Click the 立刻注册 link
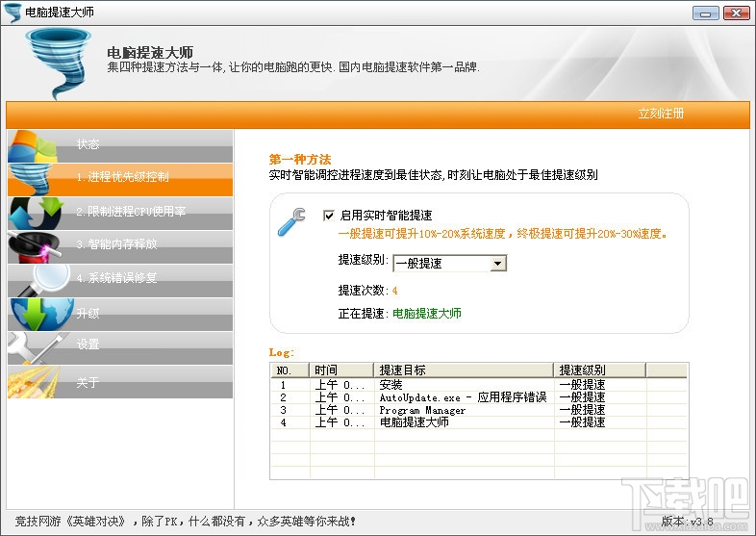756x536 pixels. point(661,114)
